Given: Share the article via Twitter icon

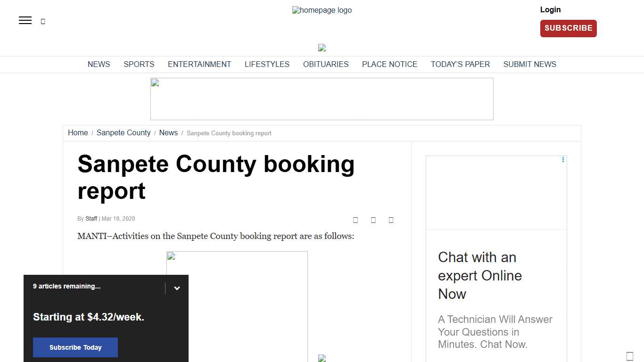Looking at the screenshot, I should pos(373,220).
